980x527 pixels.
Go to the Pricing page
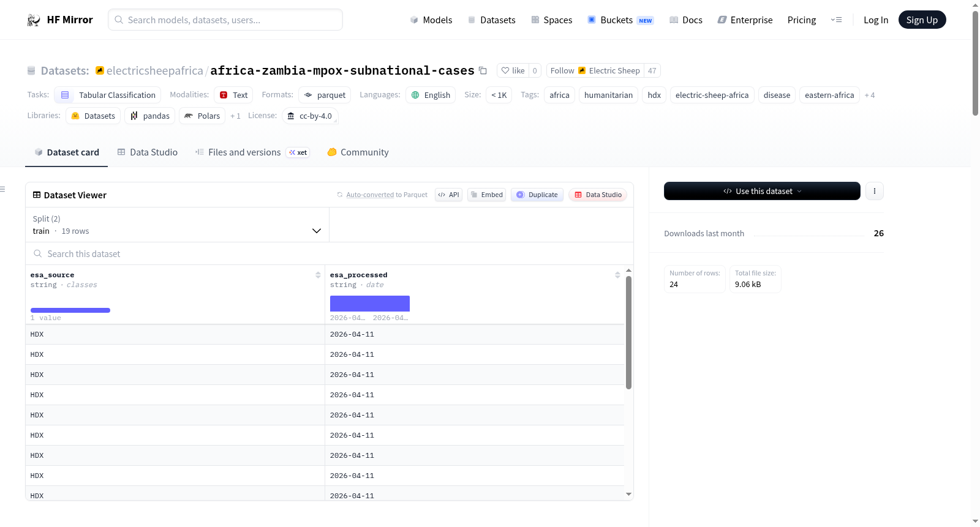[802, 20]
